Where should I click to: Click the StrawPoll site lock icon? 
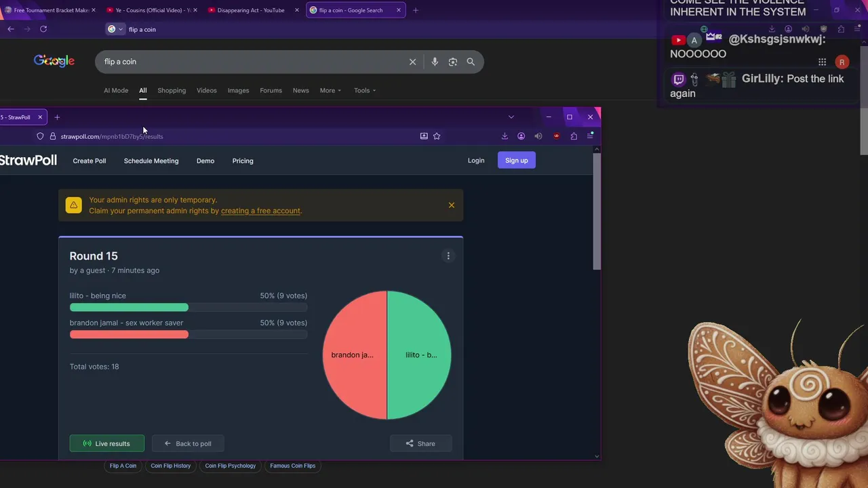coord(53,136)
